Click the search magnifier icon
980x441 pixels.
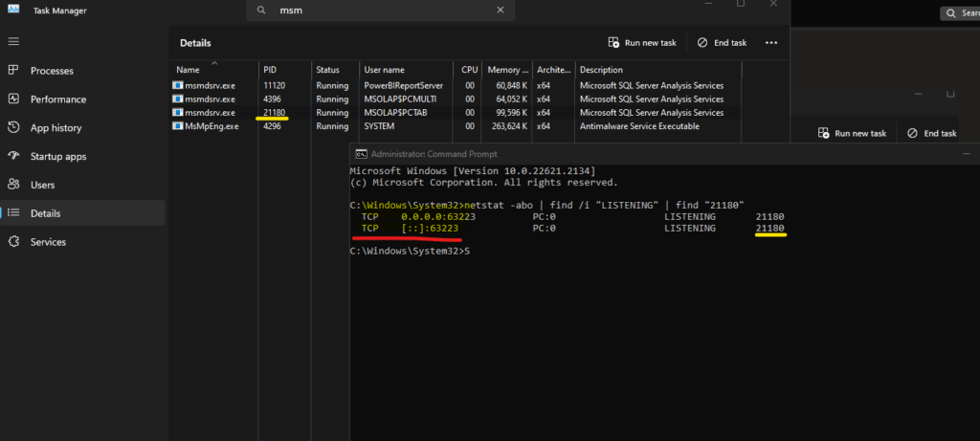262,10
